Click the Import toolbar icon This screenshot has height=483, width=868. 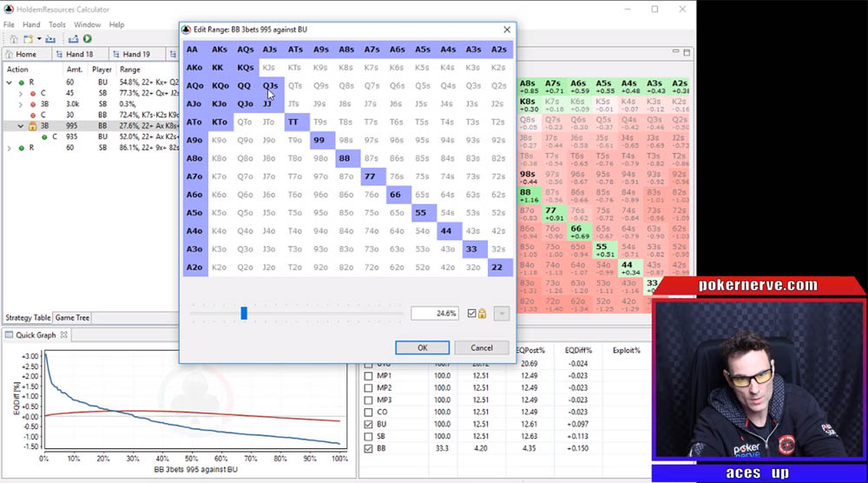[x=50, y=39]
